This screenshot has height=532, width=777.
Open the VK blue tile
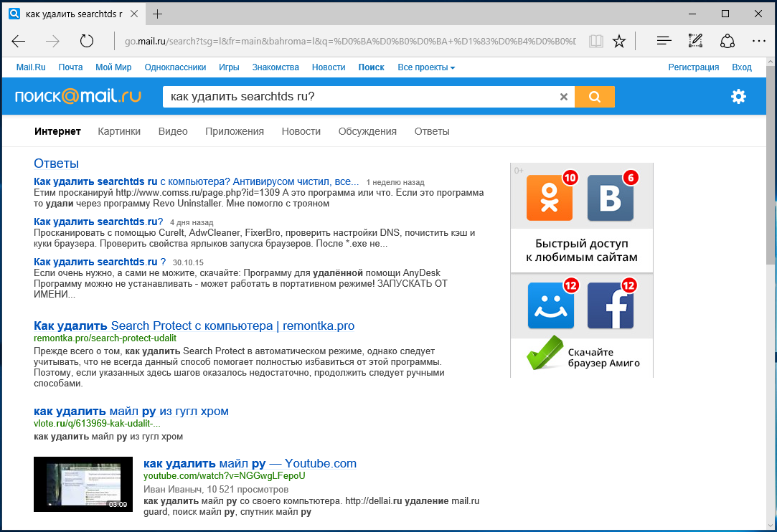611,198
